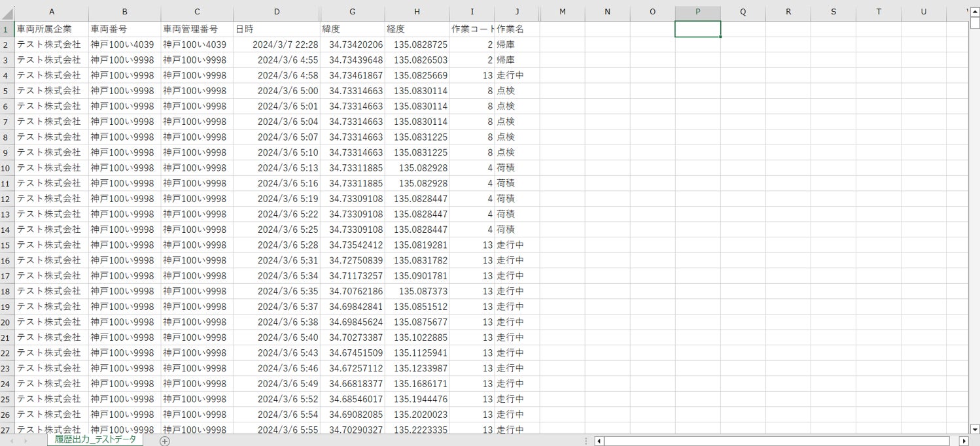
Task: Select column A header
Action: coord(52,13)
